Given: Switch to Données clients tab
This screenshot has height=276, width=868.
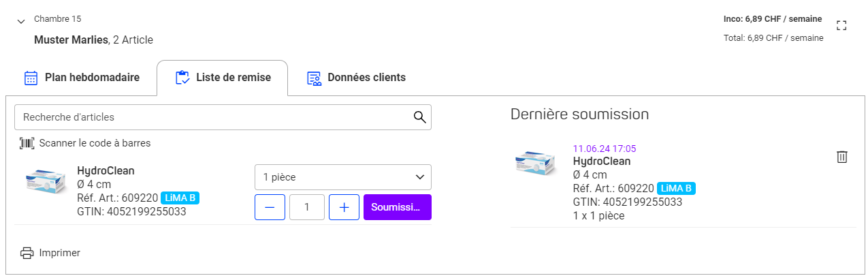Looking at the screenshot, I should click(356, 78).
